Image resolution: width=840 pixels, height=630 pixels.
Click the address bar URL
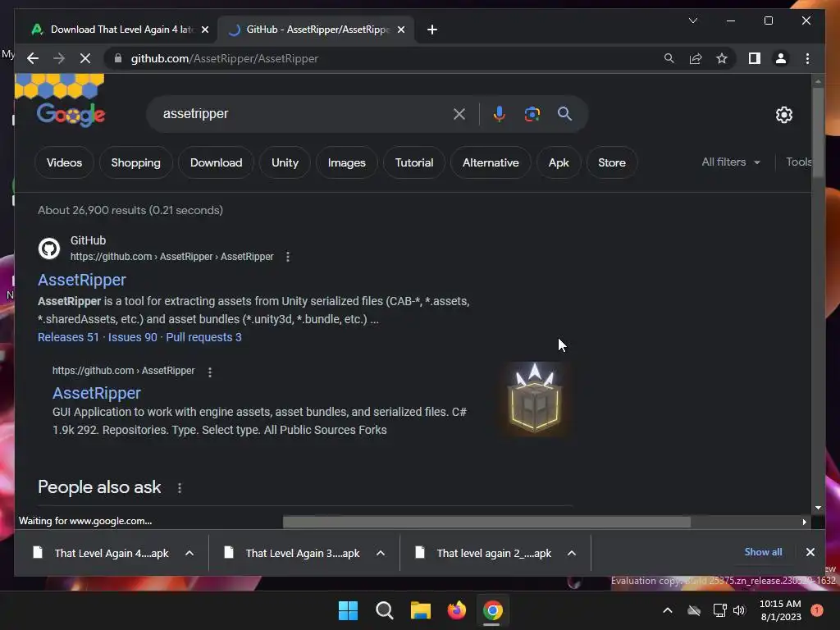coord(225,58)
